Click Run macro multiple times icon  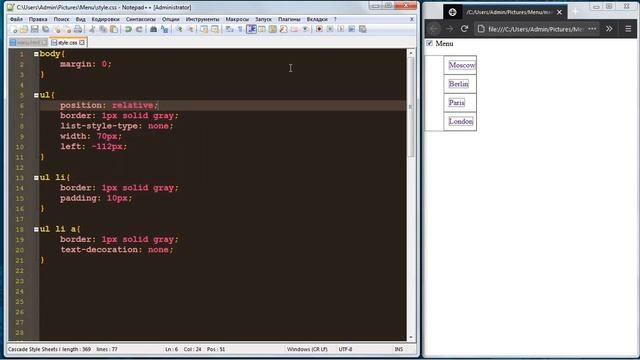(x=351, y=29)
